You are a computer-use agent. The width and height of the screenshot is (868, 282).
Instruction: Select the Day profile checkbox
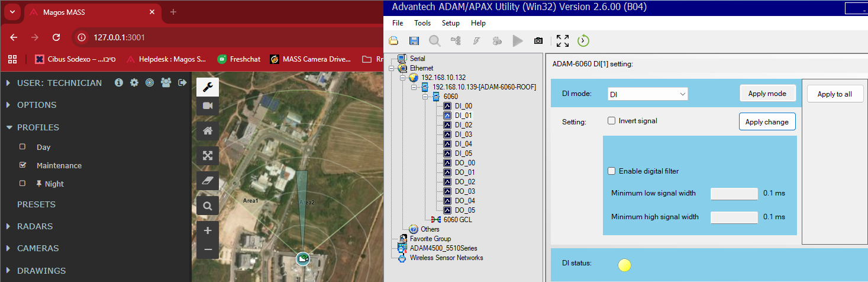22,147
